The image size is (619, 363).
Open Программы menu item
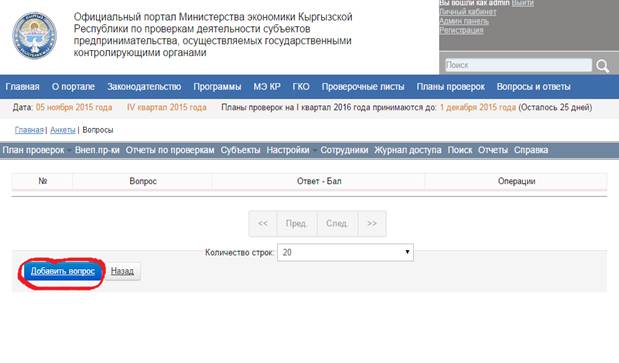(x=217, y=87)
